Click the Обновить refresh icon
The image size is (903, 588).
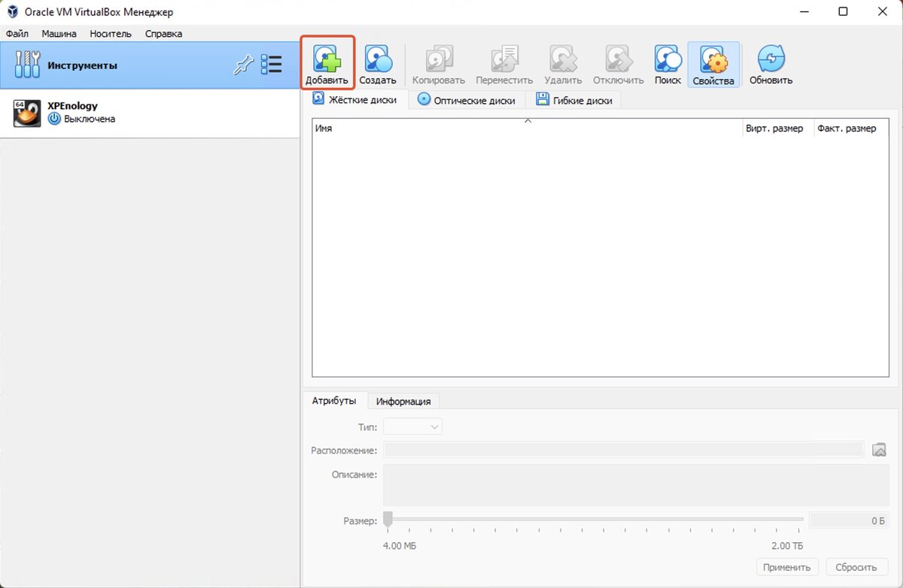coord(771,59)
